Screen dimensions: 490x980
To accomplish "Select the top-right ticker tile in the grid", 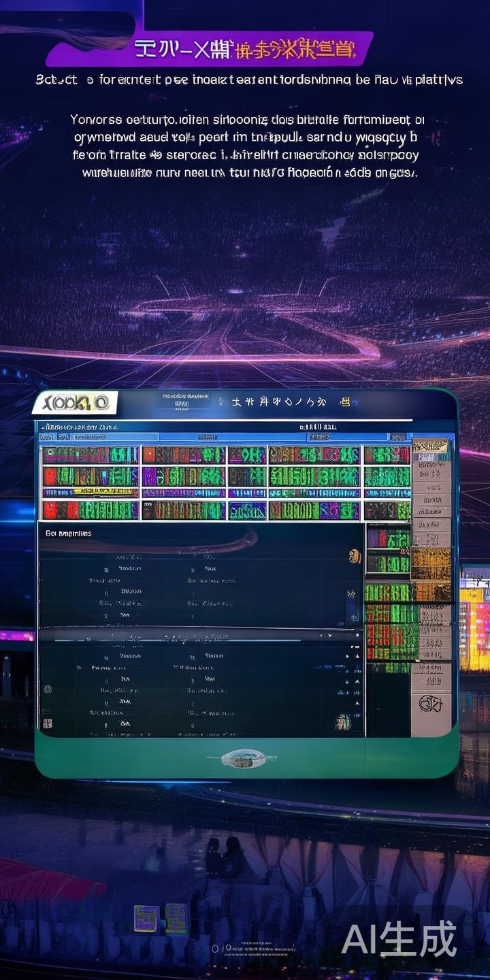I will click(x=387, y=455).
